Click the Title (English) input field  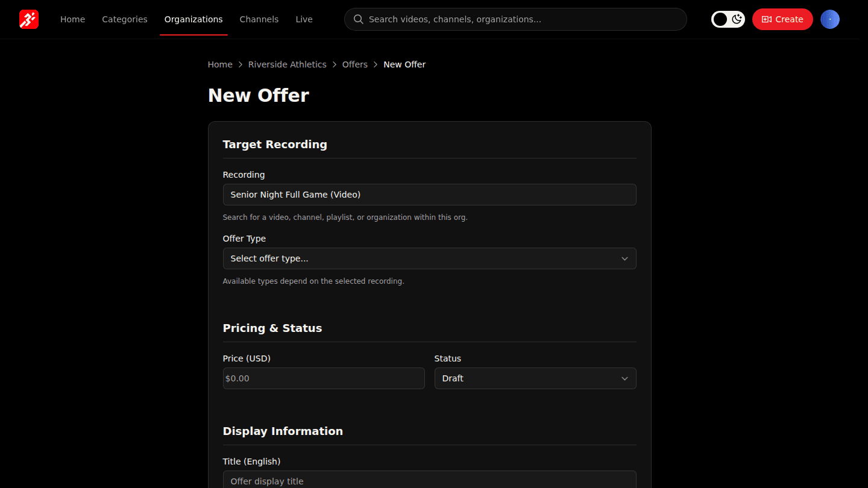[x=429, y=480]
